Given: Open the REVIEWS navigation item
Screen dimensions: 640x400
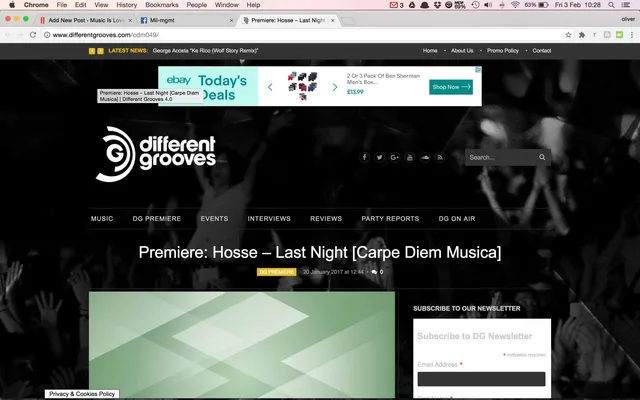Looking at the screenshot, I should [326, 219].
